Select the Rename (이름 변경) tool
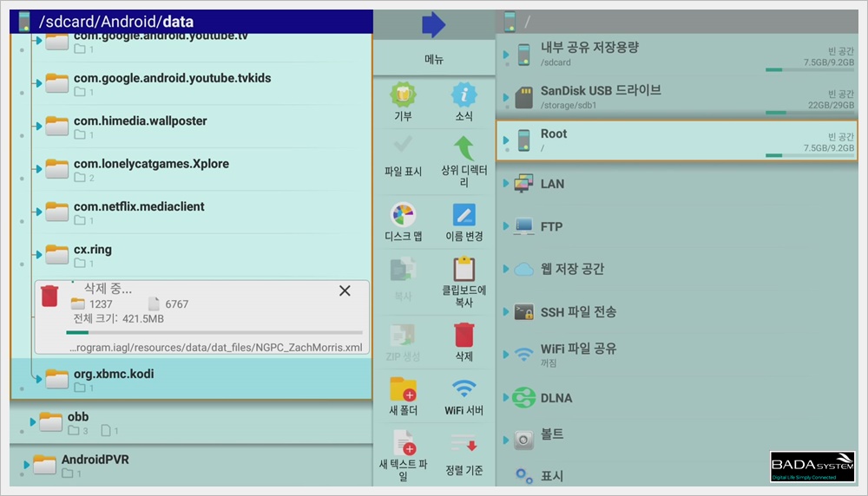The height and width of the screenshot is (496, 868). [x=464, y=215]
